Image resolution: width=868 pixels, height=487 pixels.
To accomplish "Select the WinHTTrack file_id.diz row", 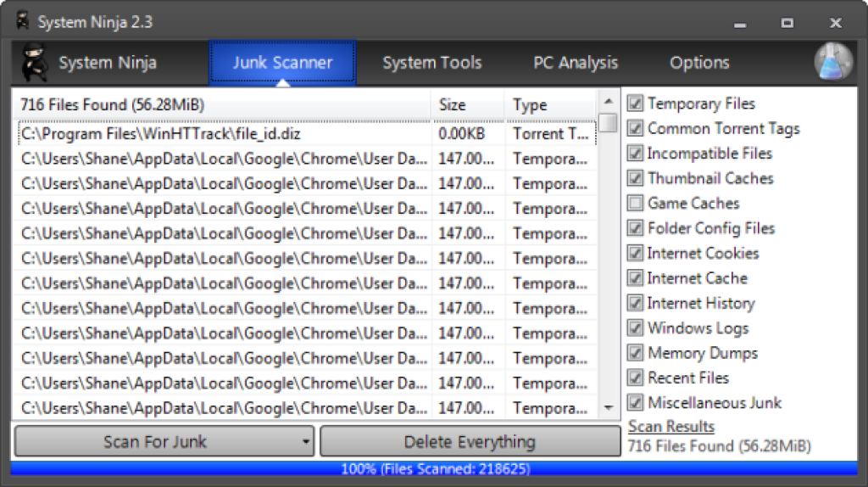I will click(x=306, y=133).
